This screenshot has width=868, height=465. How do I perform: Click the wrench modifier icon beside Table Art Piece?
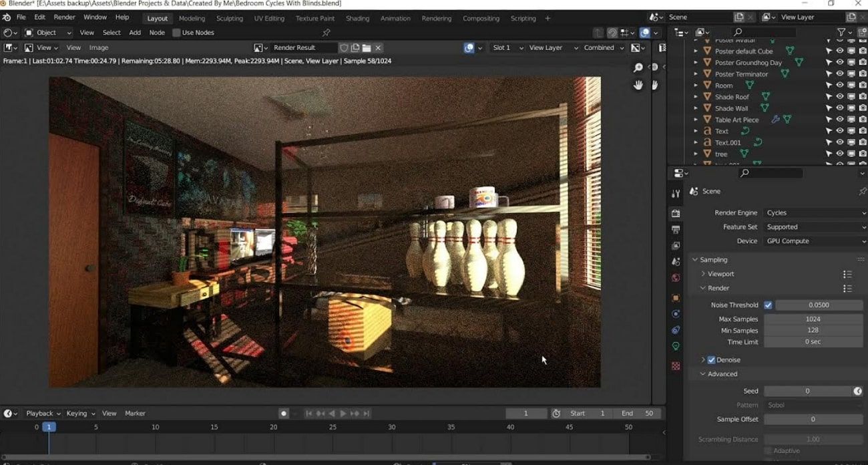[x=776, y=119]
